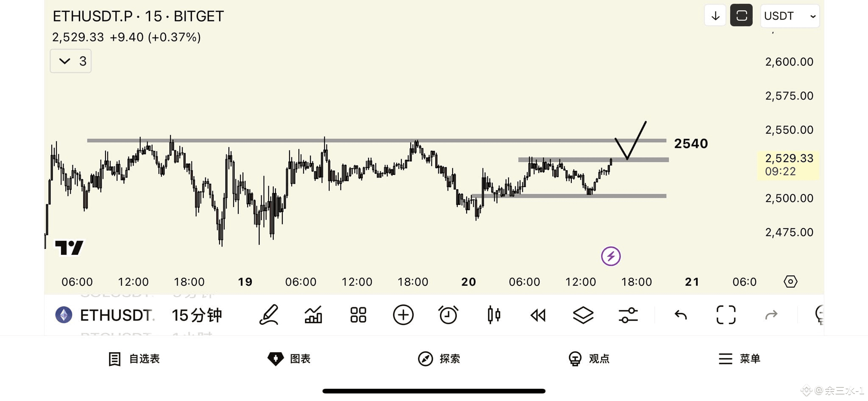Switch to the 自选表 watchlist tab
Viewport: 868px width, 401px height.
134,359
